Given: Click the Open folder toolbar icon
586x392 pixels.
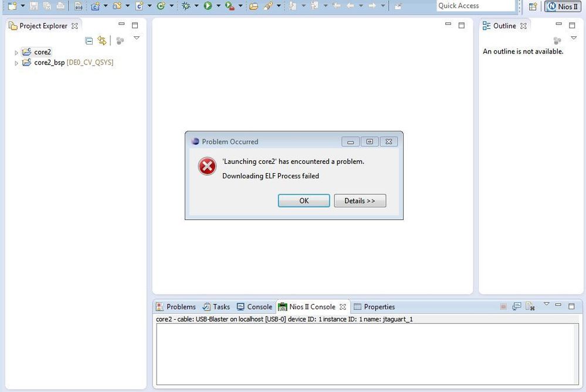Looking at the screenshot, I should click(253, 6).
